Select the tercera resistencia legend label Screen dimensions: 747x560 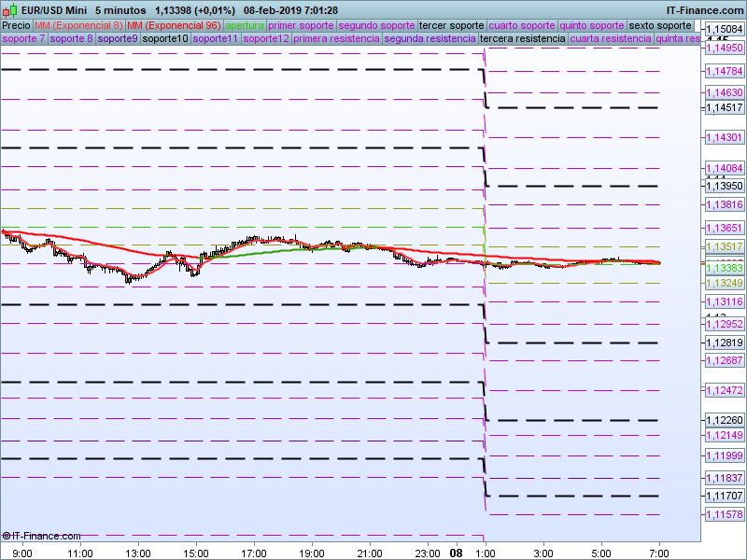tap(522, 39)
